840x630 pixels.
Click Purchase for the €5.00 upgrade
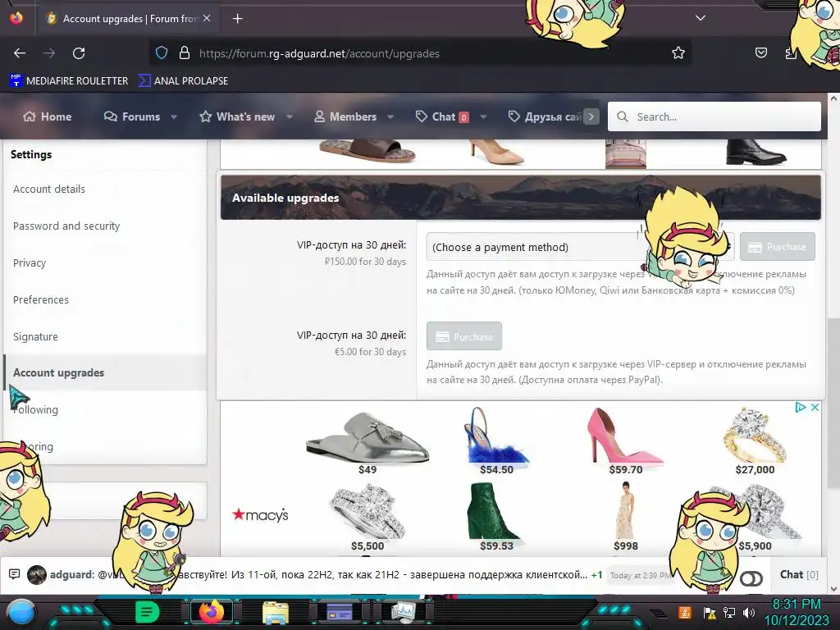464,336
